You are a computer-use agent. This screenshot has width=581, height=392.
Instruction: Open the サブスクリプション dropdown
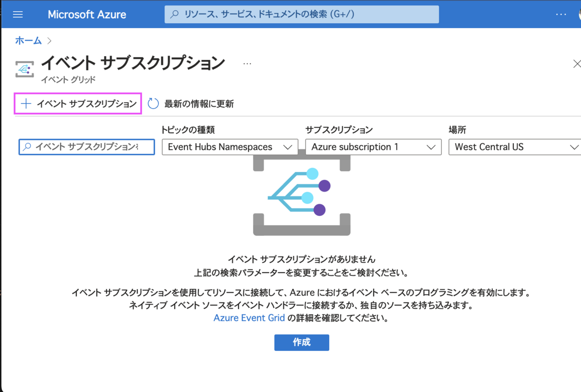click(x=373, y=147)
